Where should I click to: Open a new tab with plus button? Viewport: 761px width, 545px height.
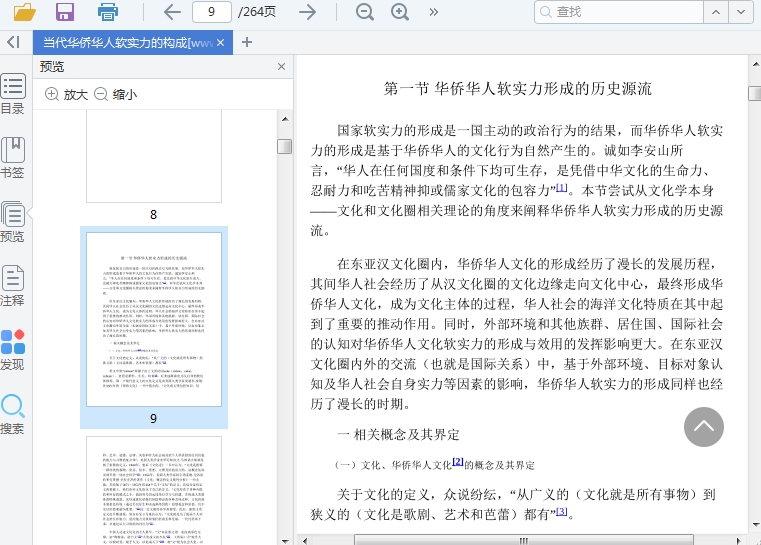click(x=247, y=42)
